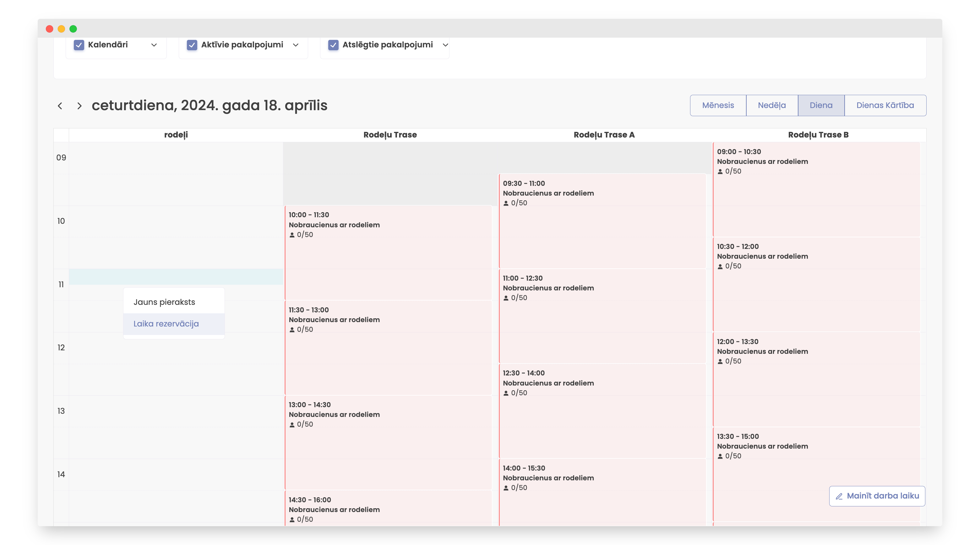Click Mainīt darba laiku button
Viewport: 980px width, 545px height.
877,496
